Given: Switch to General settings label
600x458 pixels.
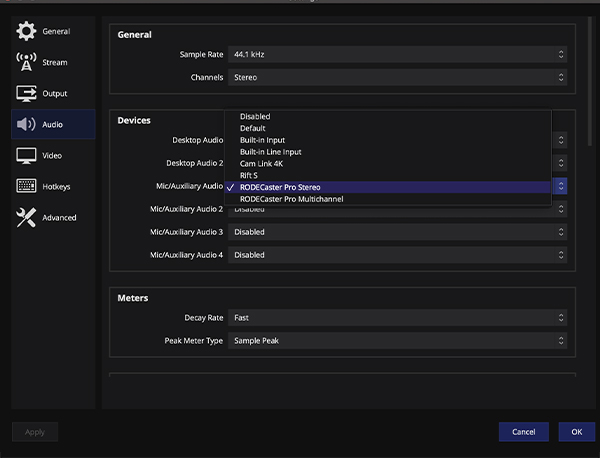Looking at the screenshot, I should point(56,31).
